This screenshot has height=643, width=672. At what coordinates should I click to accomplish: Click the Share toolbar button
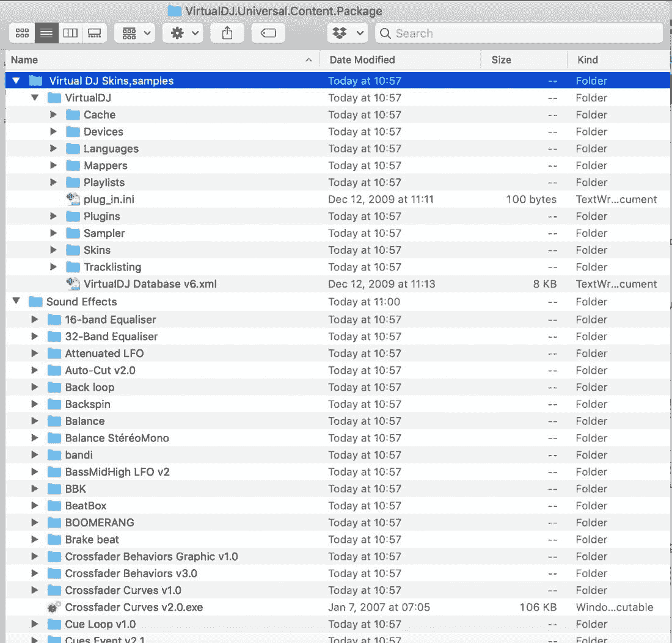227,33
